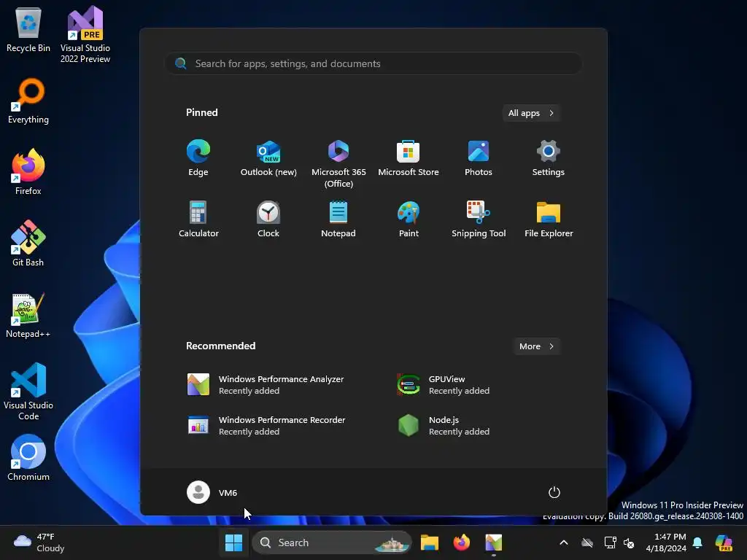Expand More recommended items
This screenshot has height=560, width=747.
(x=536, y=346)
